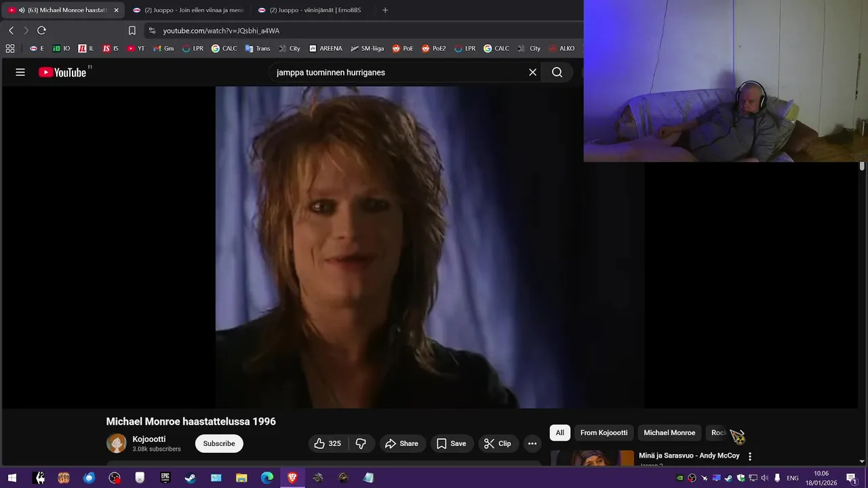Open the bookmarks apps grid icon

10,48
